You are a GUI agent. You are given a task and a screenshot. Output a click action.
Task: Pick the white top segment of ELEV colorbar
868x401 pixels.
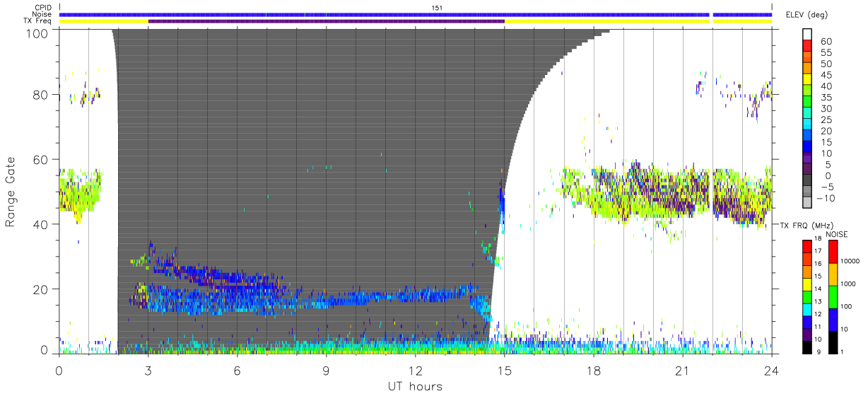coord(808,34)
